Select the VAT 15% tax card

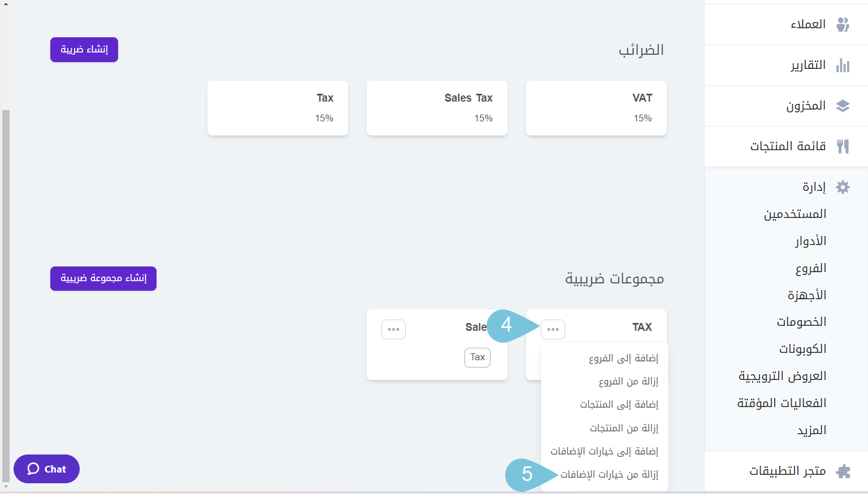coord(596,108)
